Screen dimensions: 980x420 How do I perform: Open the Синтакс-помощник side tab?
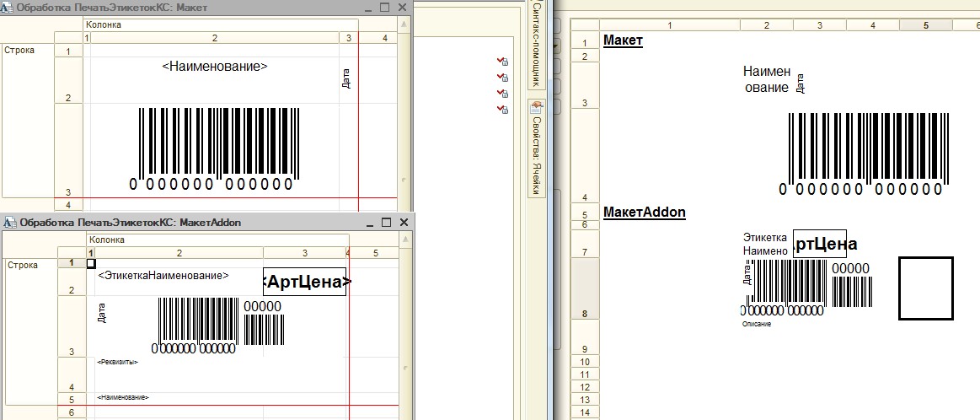535,44
